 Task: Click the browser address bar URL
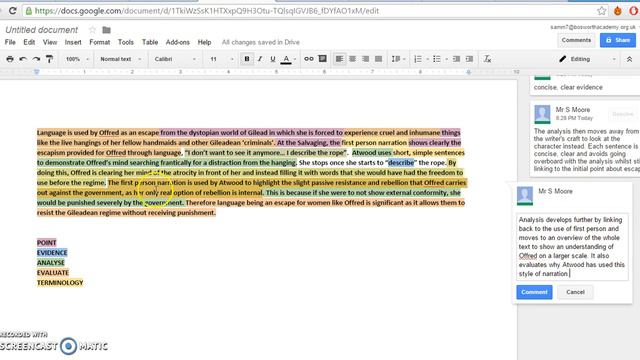pos(207,11)
